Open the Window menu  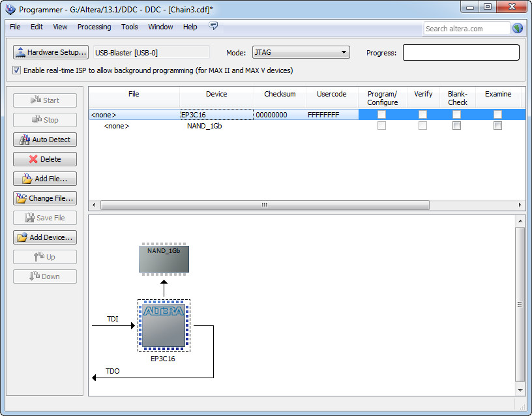[160, 27]
